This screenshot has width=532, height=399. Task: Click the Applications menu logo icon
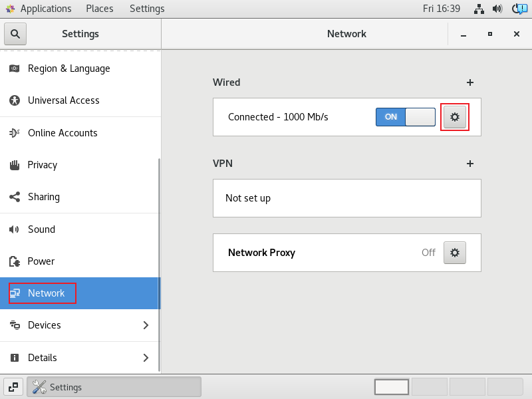pyautogui.click(x=10, y=9)
